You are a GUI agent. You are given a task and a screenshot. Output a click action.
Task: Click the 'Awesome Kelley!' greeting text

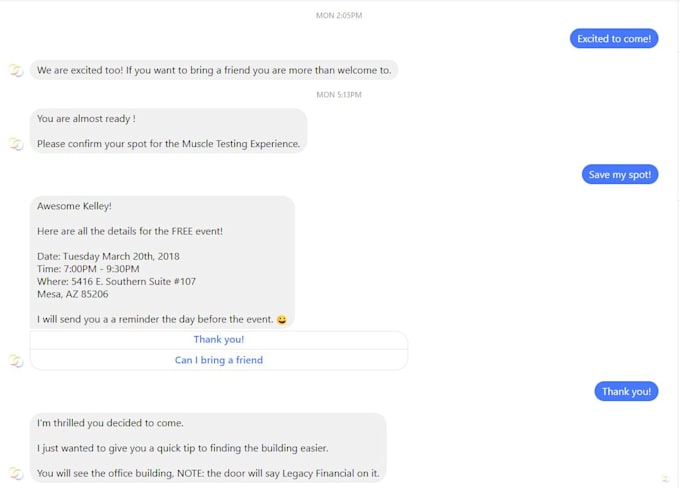(75, 206)
